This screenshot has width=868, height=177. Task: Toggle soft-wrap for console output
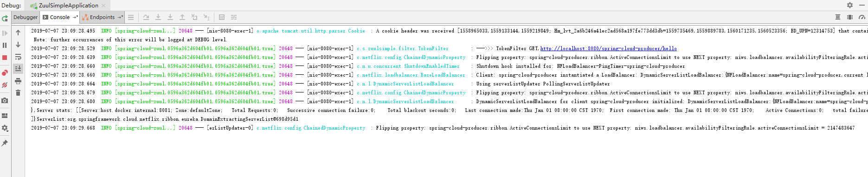pos(18,57)
